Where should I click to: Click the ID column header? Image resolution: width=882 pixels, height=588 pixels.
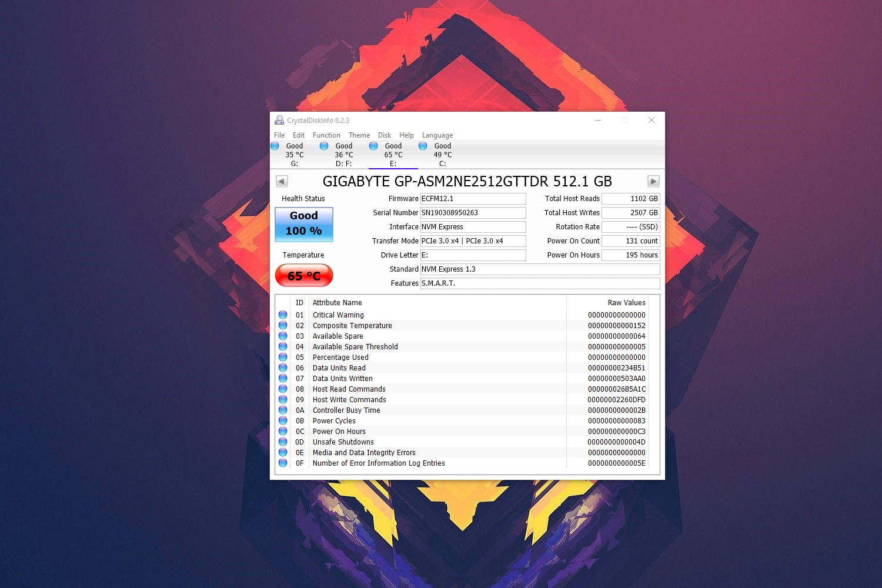(299, 303)
